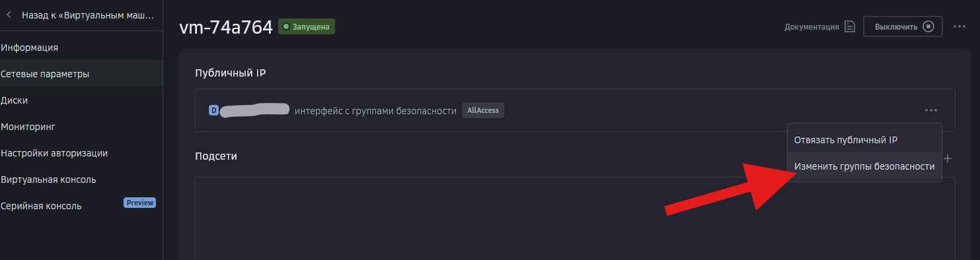Image resolution: width=980 pixels, height=260 pixels.
Task: Select Отвязать публичный IP menu entry
Action: tap(845, 140)
